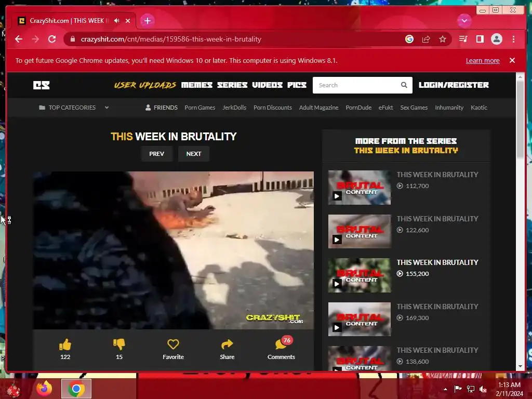Open the media controls icon in toolbar
Image resolution: width=532 pixels, height=399 pixels.
(x=463, y=39)
